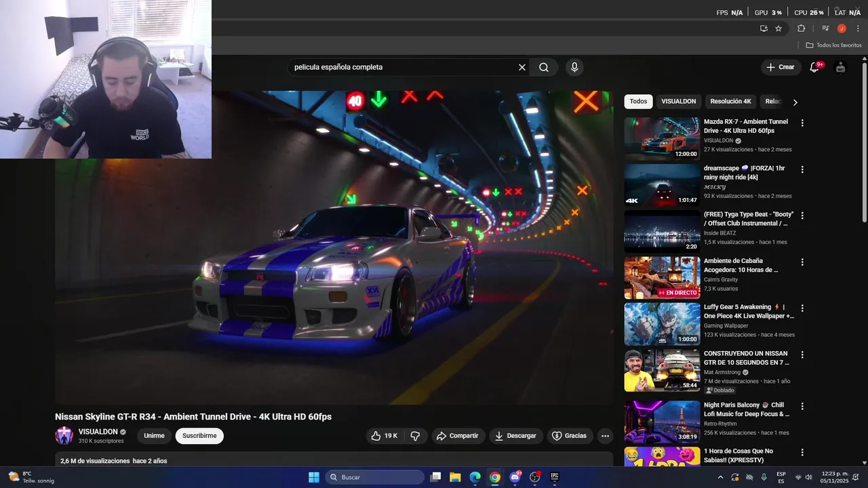Select the Resolución 4K filter chip

pyautogui.click(x=730, y=101)
